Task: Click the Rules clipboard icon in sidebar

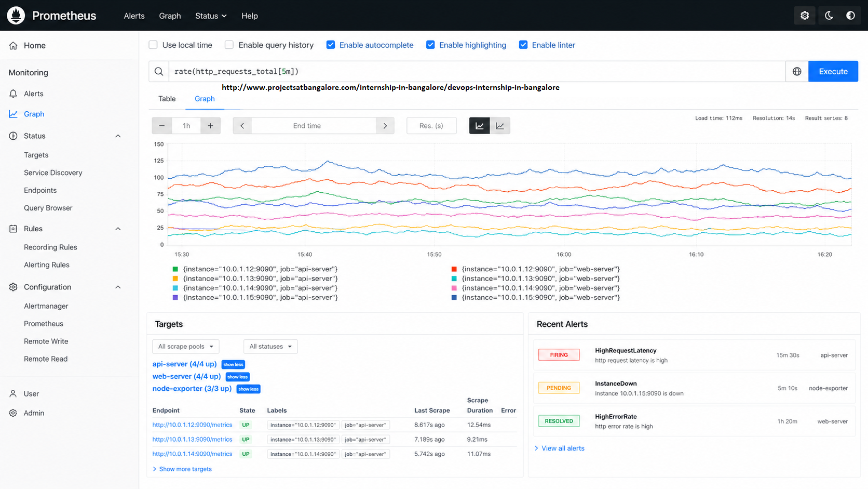Action: (x=13, y=229)
